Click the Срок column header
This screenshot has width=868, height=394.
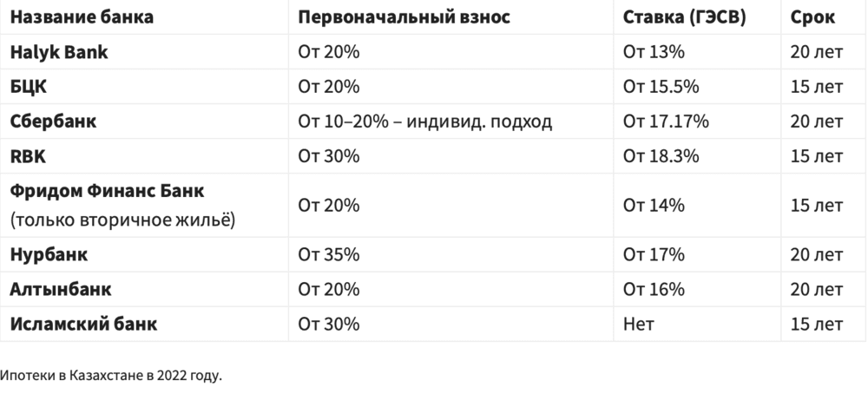pyautogui.click(x=812, y=17)
